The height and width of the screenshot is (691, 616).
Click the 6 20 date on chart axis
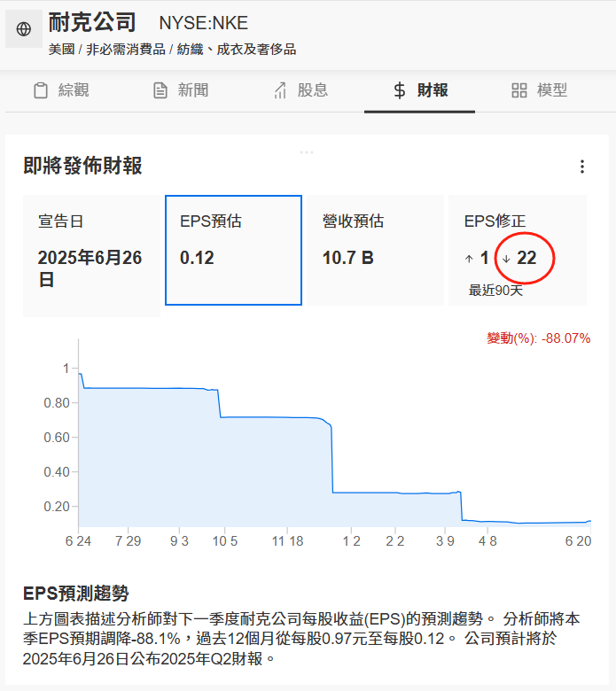(x=578, y=541)
